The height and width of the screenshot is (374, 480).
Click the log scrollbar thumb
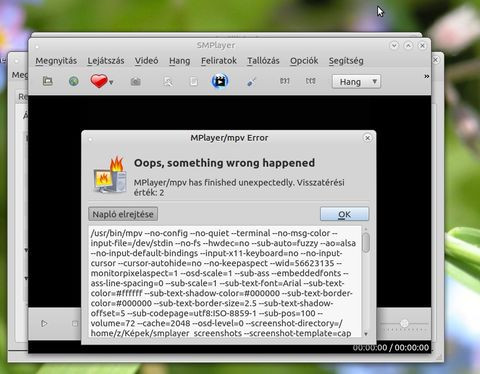click(x=366, y=243)
